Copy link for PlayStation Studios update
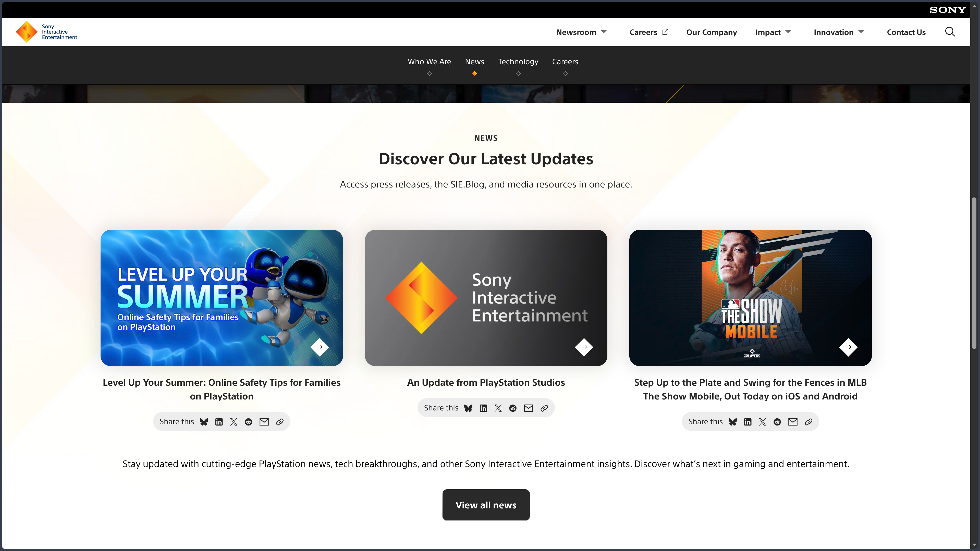The height and width of the screenshot is (551, 980). 544,408
